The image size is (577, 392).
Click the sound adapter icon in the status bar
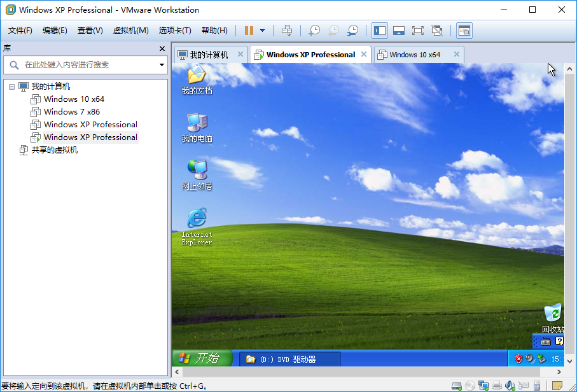pos(509,384)
